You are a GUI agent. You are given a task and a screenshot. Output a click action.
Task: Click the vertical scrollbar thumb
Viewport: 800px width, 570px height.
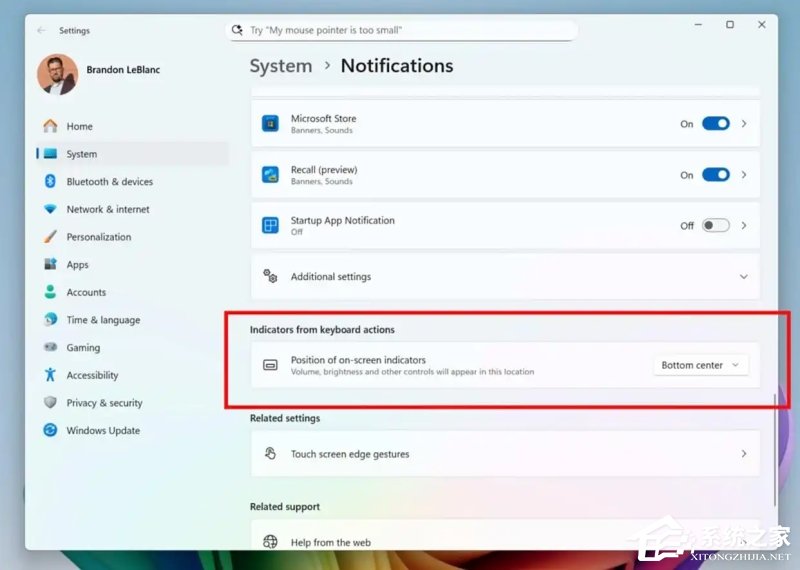click(775, 451)
